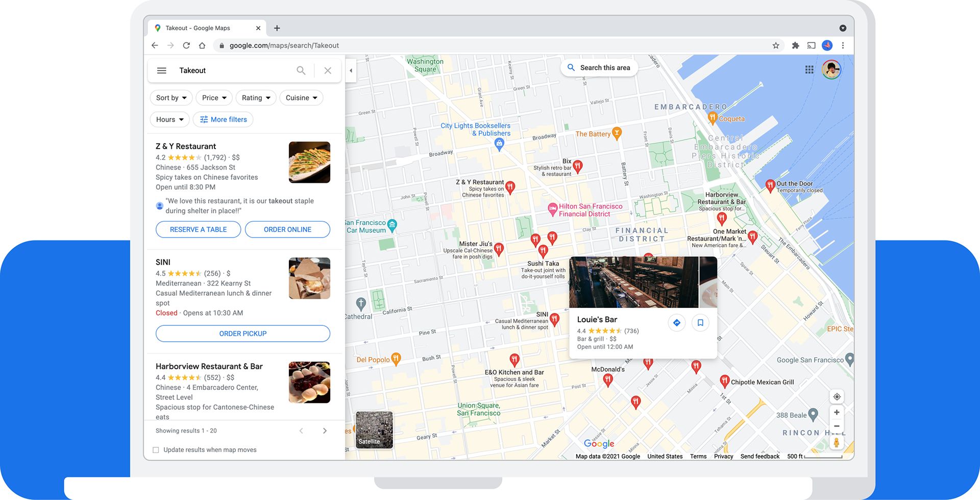
Task: Click the Del Popolo marker
Action: (x=396, y=359)
